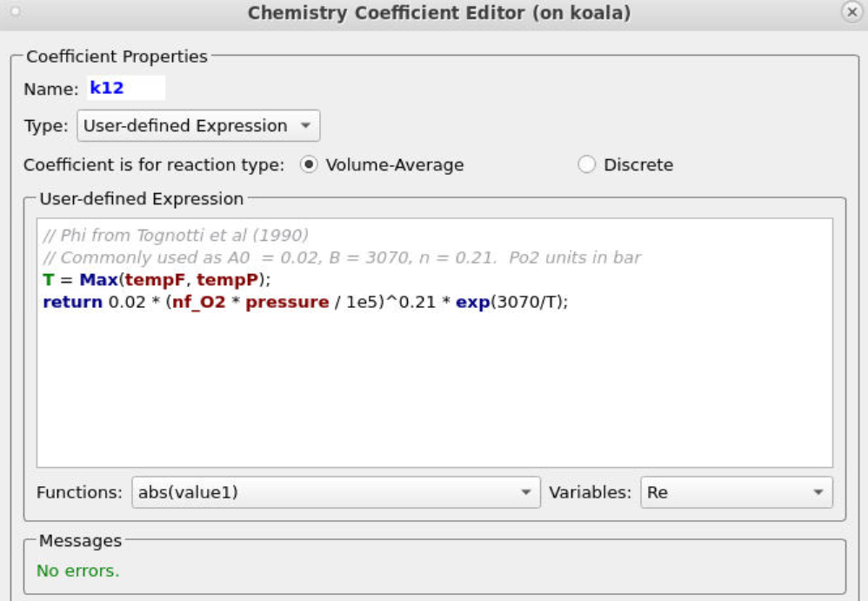Select the Volume-Average radio button
Viewport: 868px width, 601px height.
pyautogui.click(x=309, y=165)
